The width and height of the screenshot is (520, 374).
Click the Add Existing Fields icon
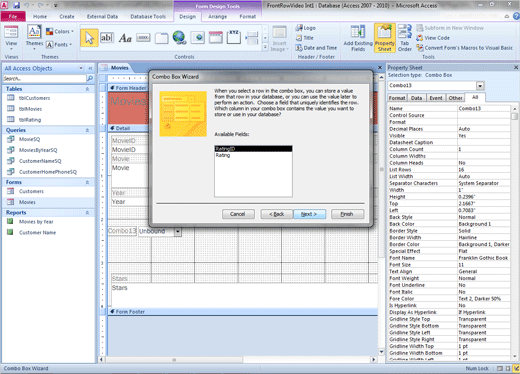pos(358,38)
